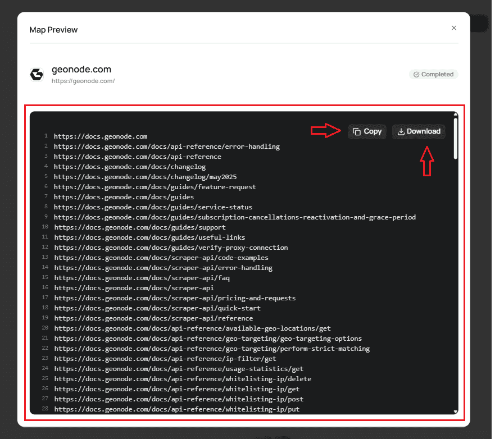Select line 3 docs/api-reference URL
Image resolution: width=504 pixels, height=439 pixels.
138,157
